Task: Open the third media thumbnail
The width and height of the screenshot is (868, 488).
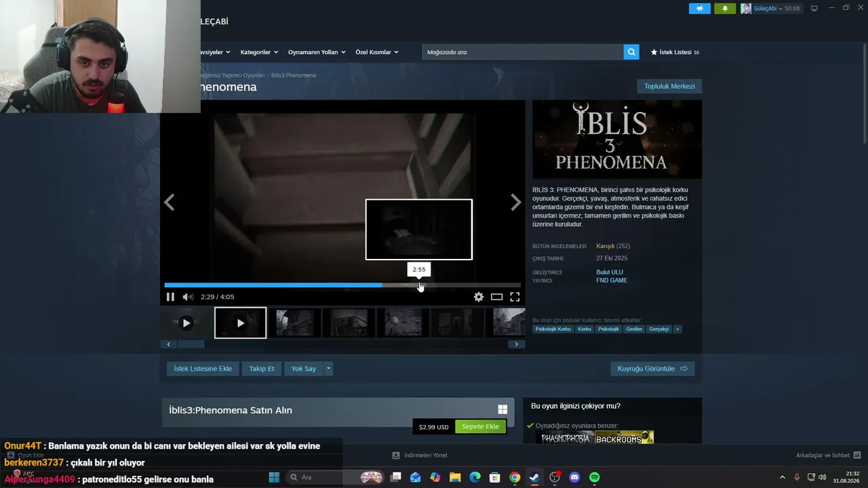Action: 295,323
